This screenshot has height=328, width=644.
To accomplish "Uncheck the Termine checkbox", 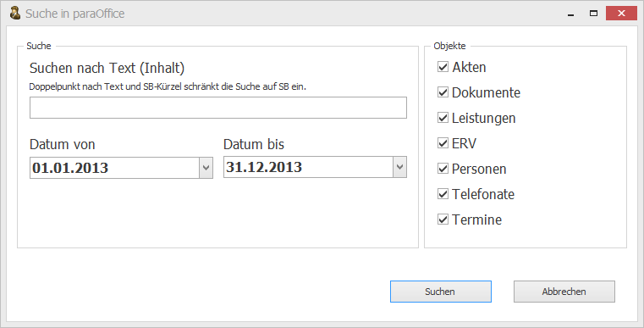I will tap(443, 220).
